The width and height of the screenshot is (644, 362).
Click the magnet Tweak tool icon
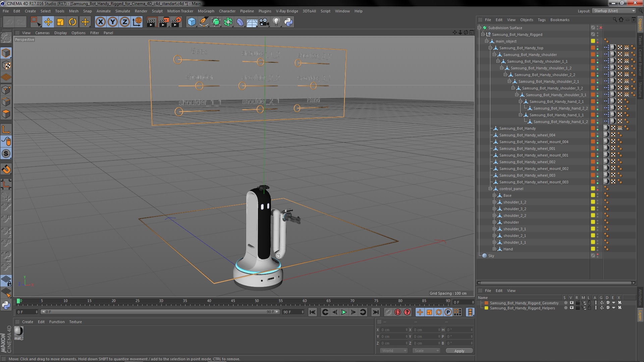[x=6, y=169]
